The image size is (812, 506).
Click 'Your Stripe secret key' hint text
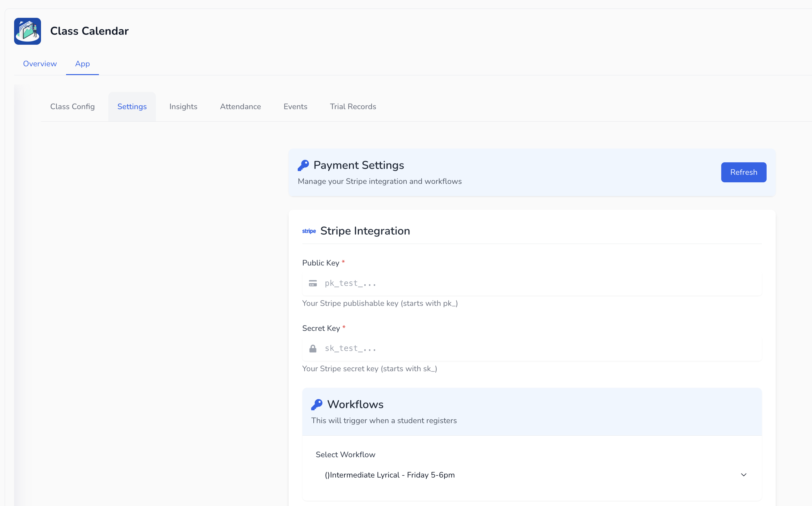pos(369,369)
